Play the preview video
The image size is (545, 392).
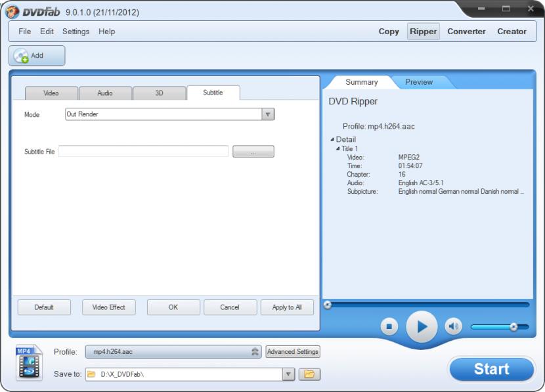point(422,327)
